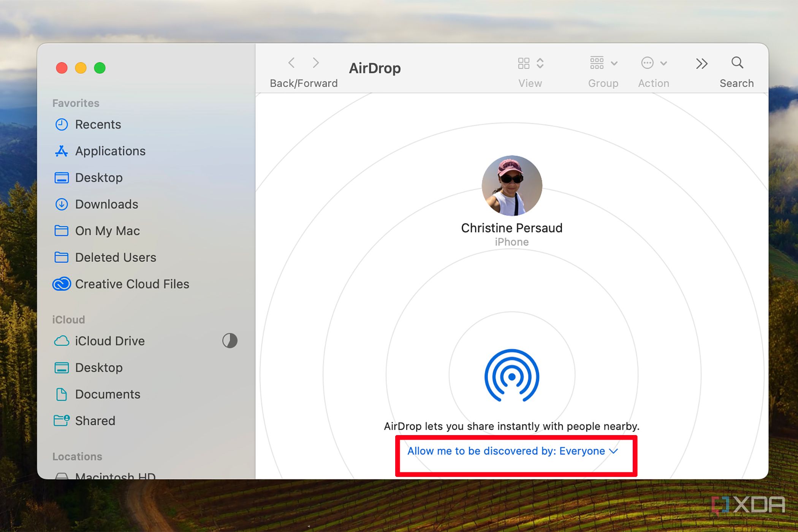Navigate back with the Back arrow
This screenshot has height=532, width=798.
(291, 63)
